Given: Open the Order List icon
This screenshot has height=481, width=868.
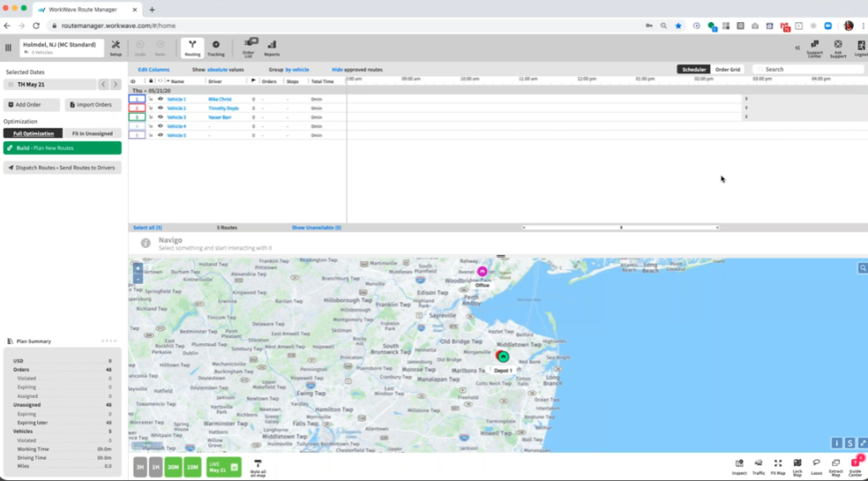Looking at the screenshot, I should coord(248,48).
